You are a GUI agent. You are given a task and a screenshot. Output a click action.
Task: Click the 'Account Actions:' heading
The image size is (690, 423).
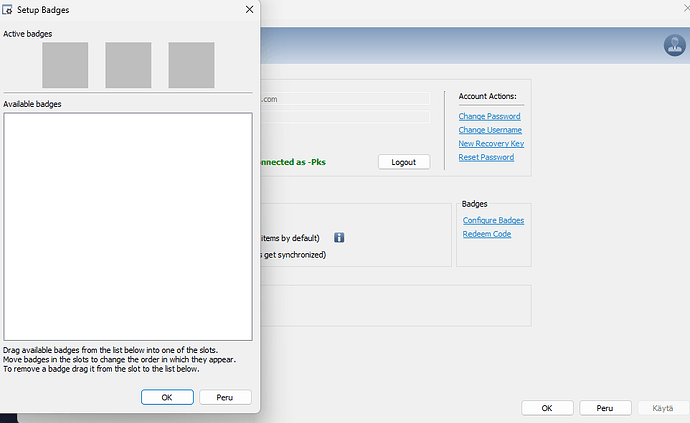488,96
